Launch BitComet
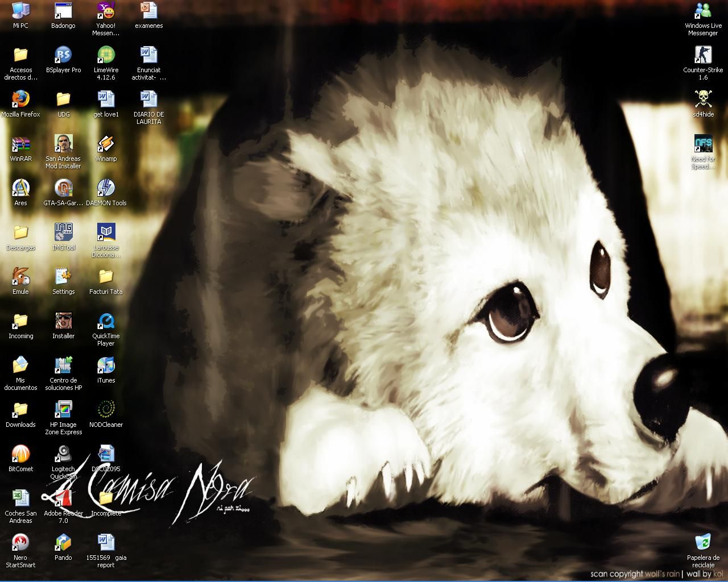Viewport: 728px width, 582px height. [20, 454]
